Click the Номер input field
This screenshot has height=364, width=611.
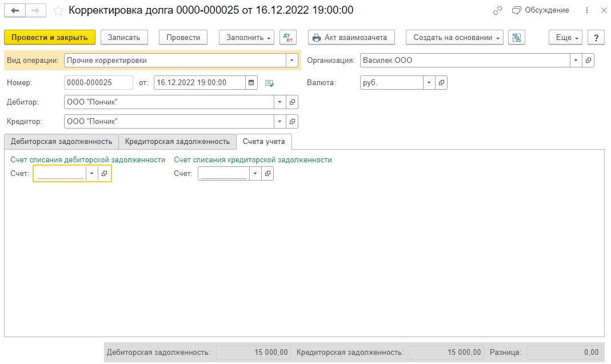[x=98, y=83]
